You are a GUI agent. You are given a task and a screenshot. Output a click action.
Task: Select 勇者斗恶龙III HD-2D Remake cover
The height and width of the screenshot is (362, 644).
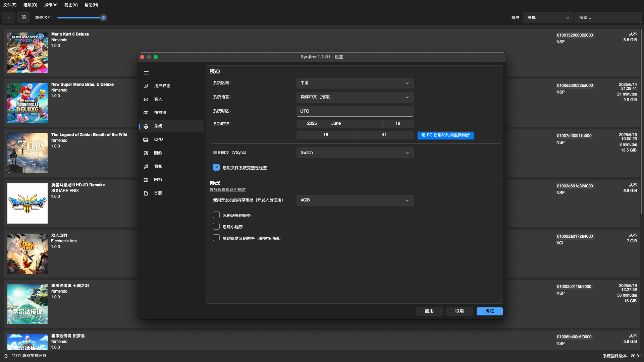click(x=28, y=203)
